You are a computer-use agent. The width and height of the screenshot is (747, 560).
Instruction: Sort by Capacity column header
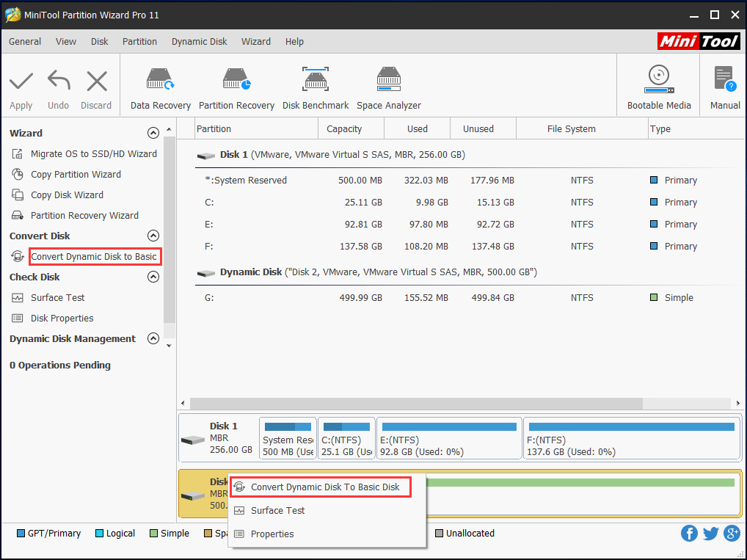(x=351, y=128)
